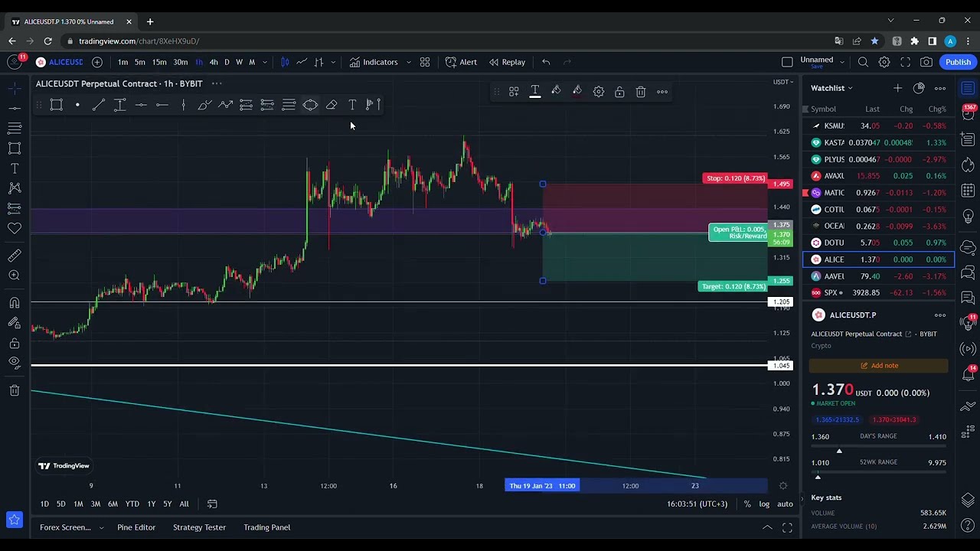Viewport: 980px width, 551px height.
Task: Open chart settings gear in top toolbar
Action: [884, 62]
